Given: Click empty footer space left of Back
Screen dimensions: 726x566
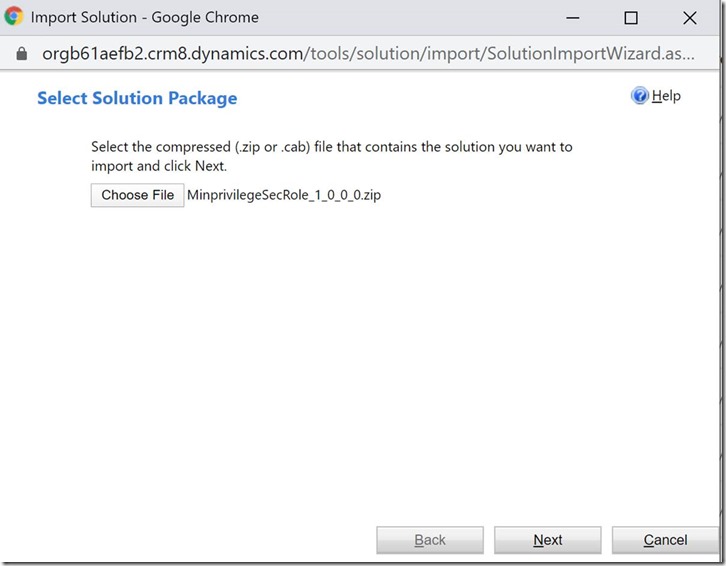Looking at the screenshot, I should tap(190, 540).
